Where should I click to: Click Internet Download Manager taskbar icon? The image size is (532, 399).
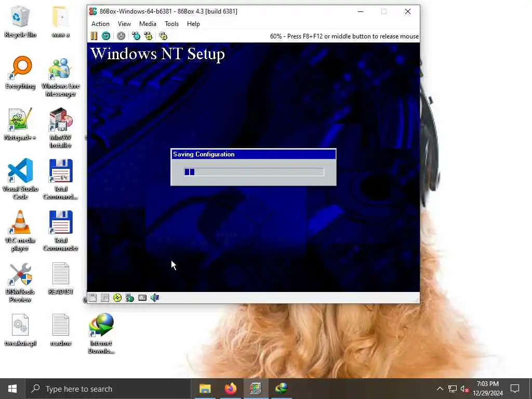click(281, 389)
